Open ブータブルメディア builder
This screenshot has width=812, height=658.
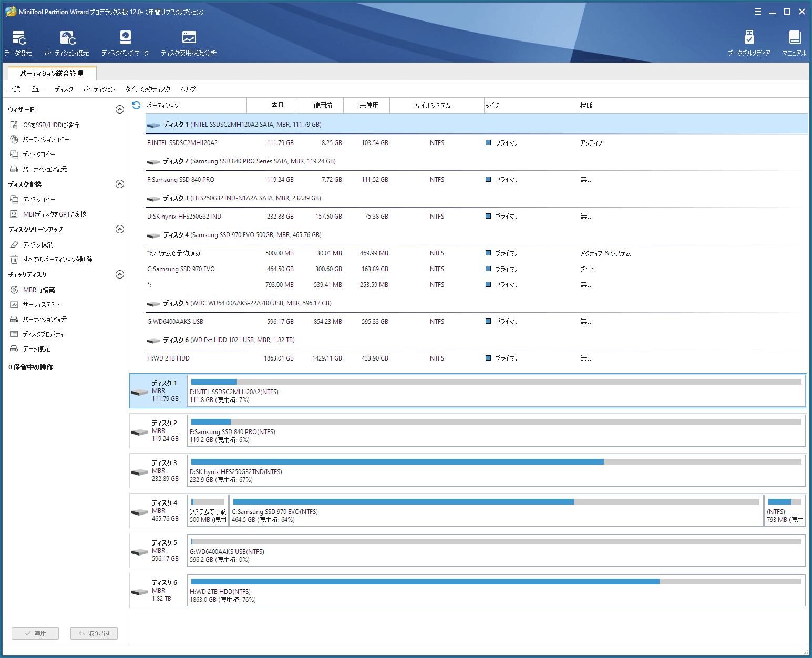749,43
